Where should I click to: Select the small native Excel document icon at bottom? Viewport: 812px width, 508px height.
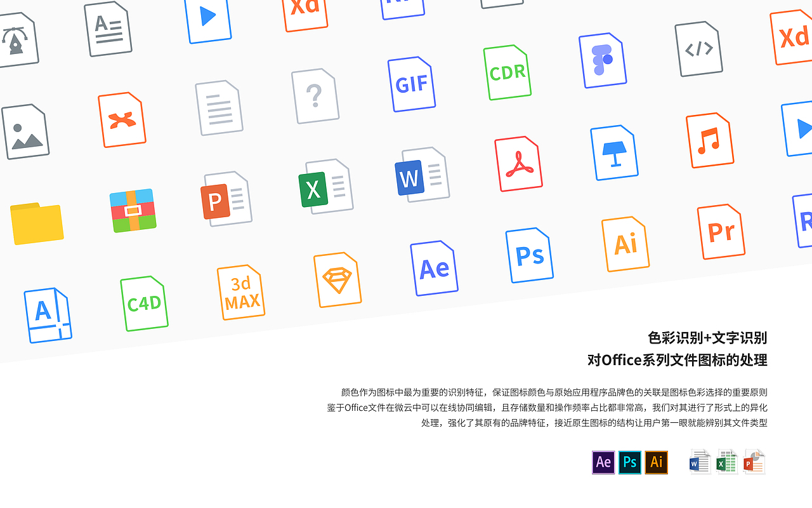coord(727,462)
